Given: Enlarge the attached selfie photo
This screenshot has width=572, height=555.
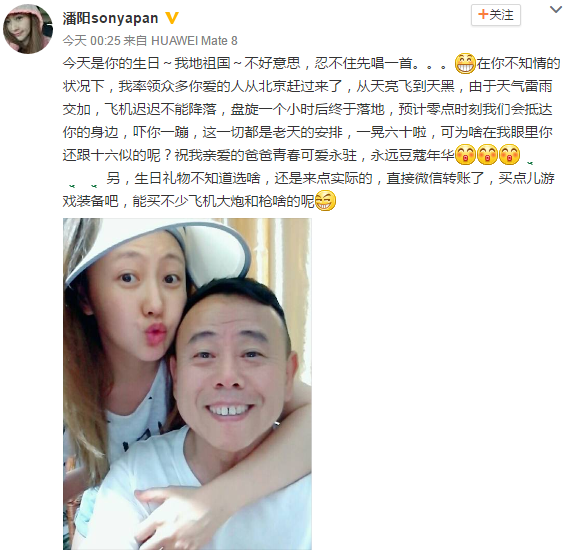Looking at the screenshot, I should pyautogui.click(x=187, y=384).
